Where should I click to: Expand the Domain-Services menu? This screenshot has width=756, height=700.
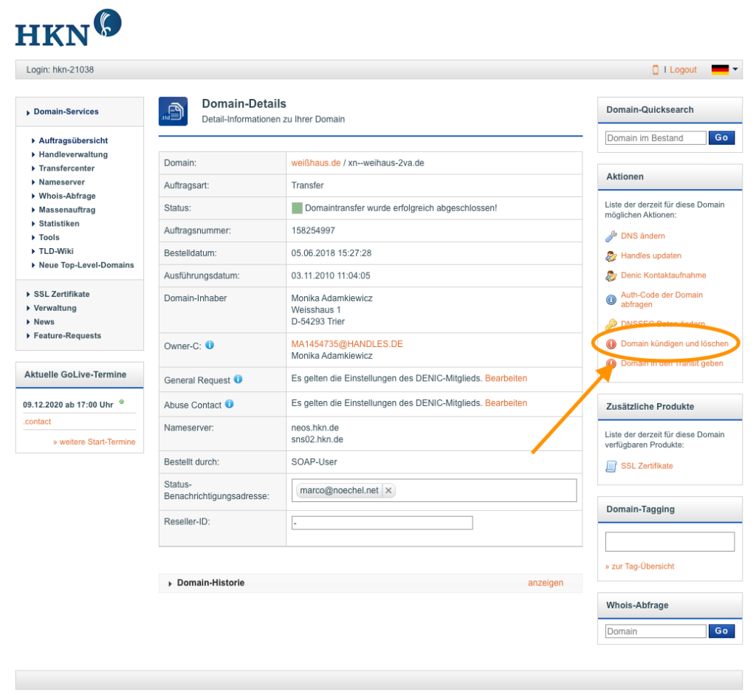63,111
